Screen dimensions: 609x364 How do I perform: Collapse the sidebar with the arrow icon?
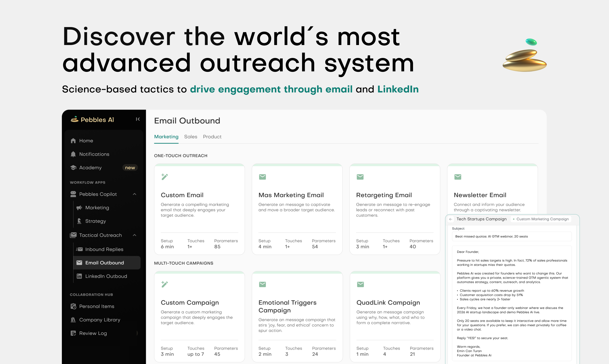[138, 119]
